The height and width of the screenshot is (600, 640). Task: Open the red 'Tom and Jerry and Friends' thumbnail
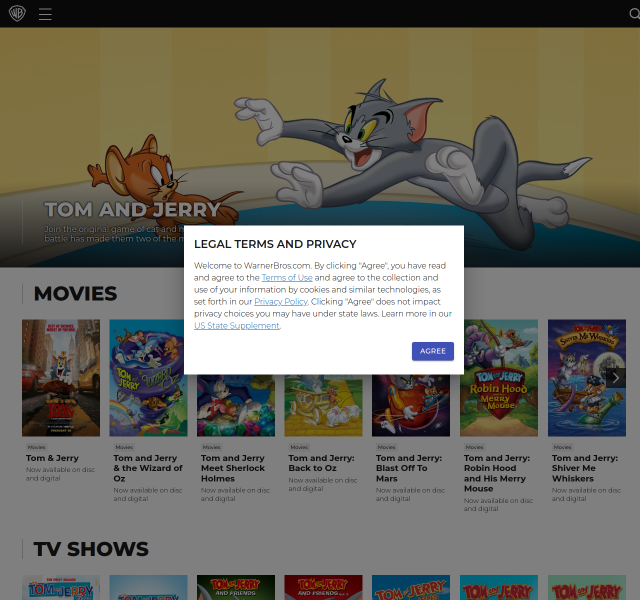[323, 588]
